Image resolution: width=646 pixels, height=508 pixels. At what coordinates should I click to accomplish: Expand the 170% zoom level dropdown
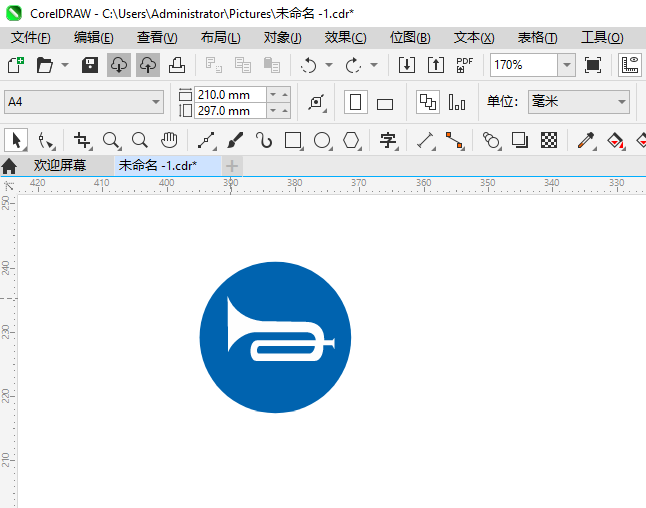[566, 65]
